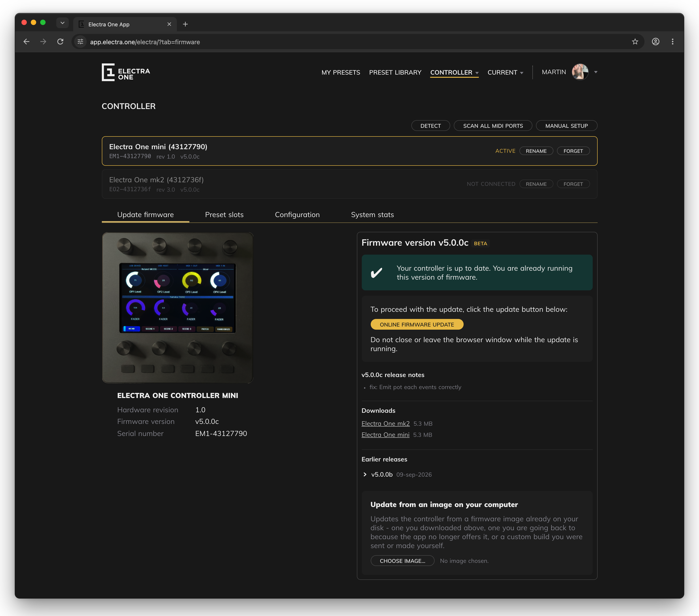Forget the Electra One mini controller
Viewport: 699px width, 616px height.
tap(573, 151)
